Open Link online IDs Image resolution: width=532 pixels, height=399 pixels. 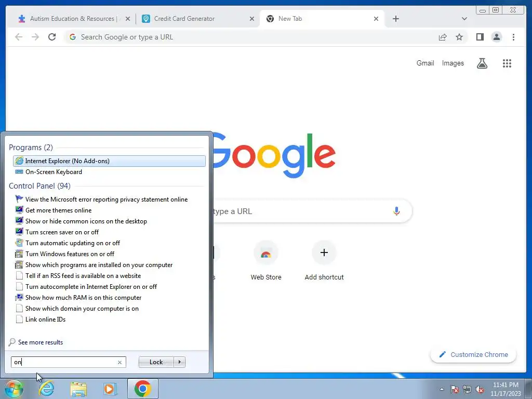[109, 319]
